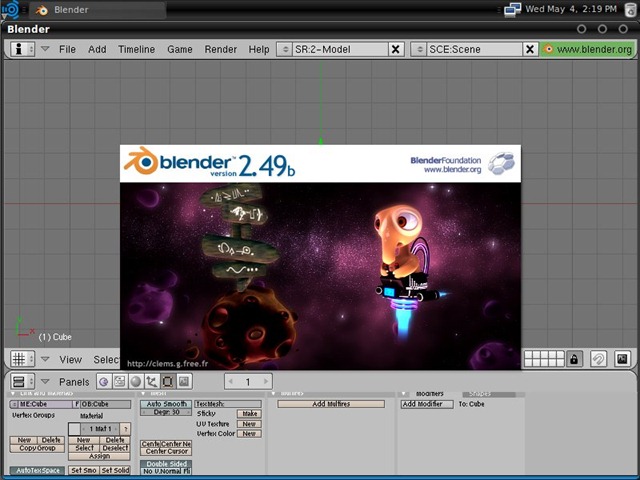Visit the www.blender.org link button
Image resolution: width=640 pixels, height=480 pixels.
588,49
